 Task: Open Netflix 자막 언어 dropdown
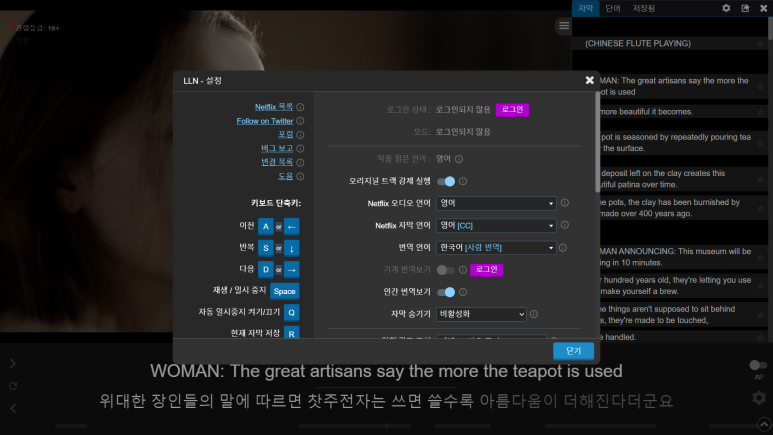pos(496,225)
